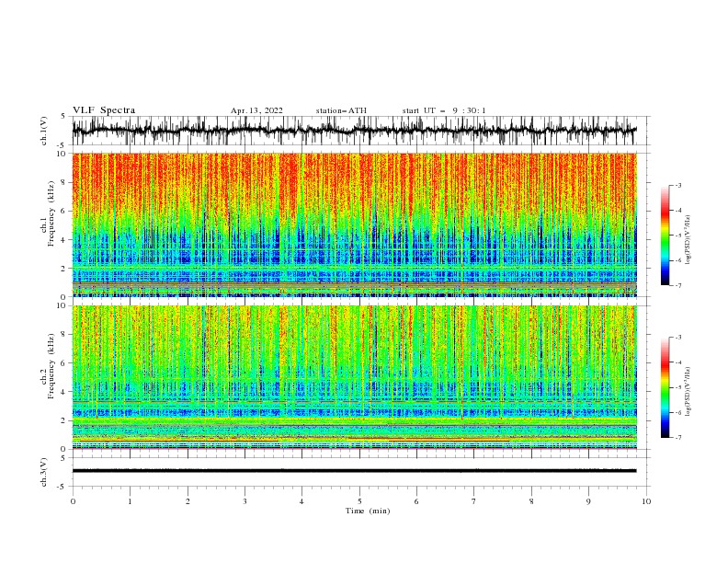Click the "station=ATH" header label

point(341,110)
